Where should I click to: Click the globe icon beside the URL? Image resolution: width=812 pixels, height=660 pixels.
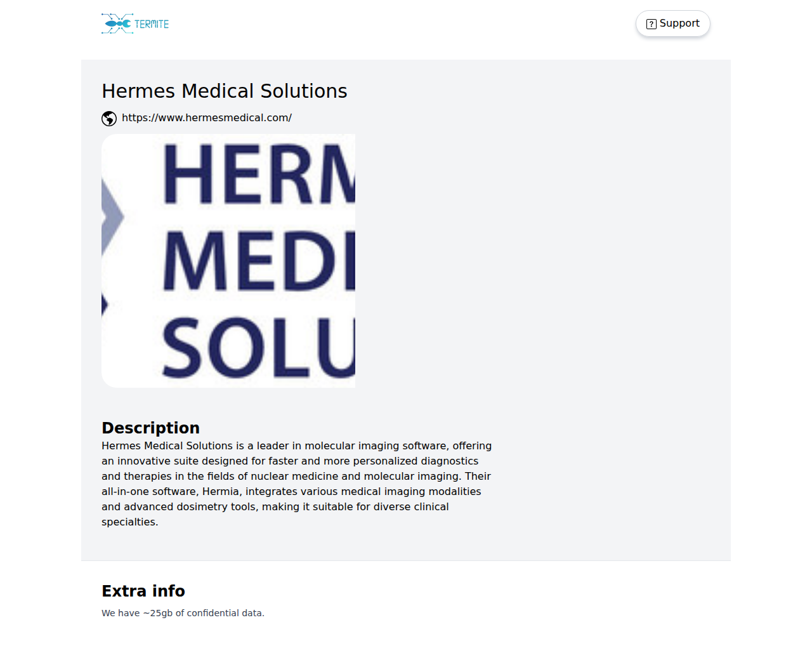[x=109, y=119]
